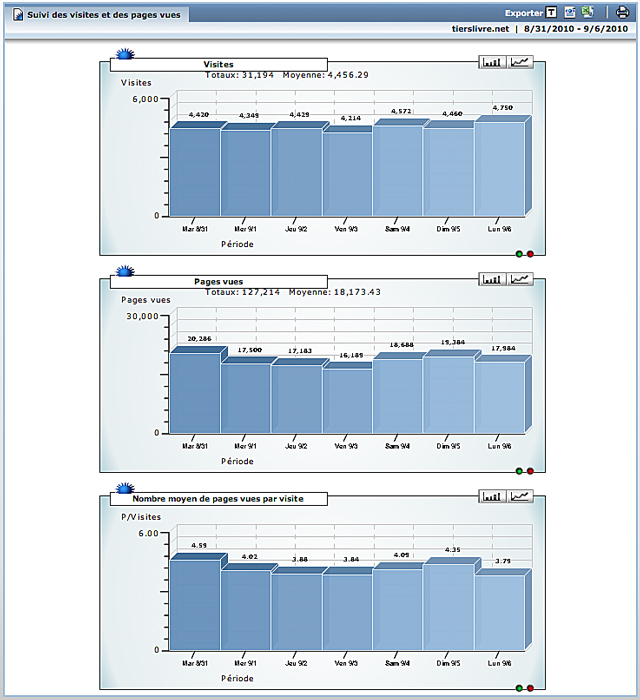The image size is (640, 700).
Task: Switch Visites chart to bar view
Action: [492, 62]
